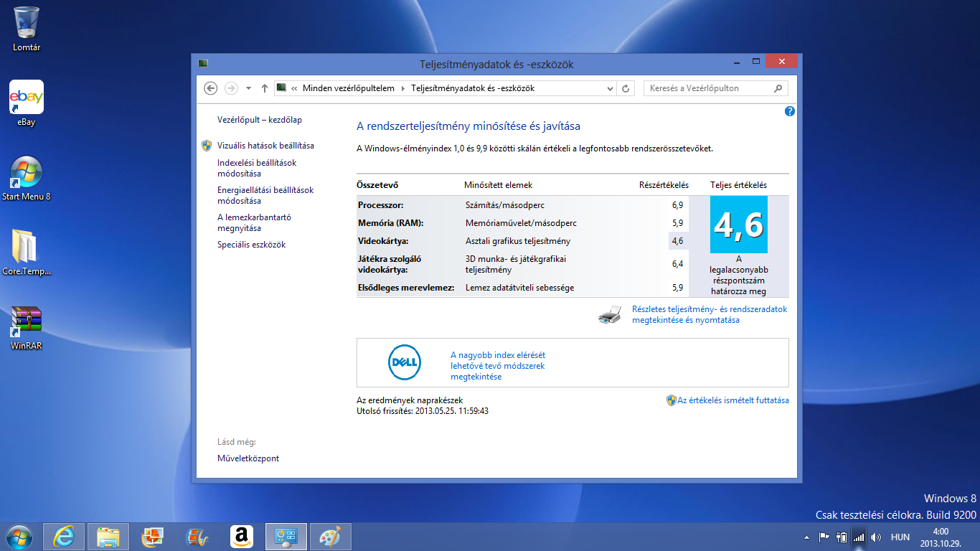Open 'Vizuális hatások beállítása' link
The height and width of the screenshot is (551, 980).
(x=265, y=146)
